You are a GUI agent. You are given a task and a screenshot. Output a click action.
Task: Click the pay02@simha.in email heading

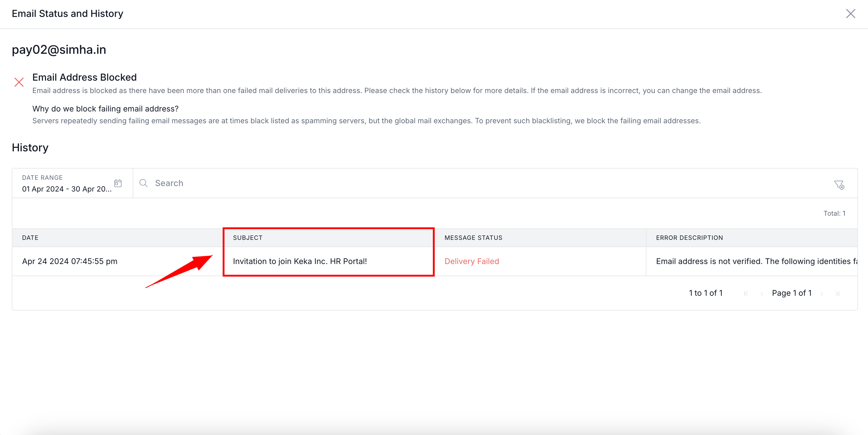tap(59, 50)
